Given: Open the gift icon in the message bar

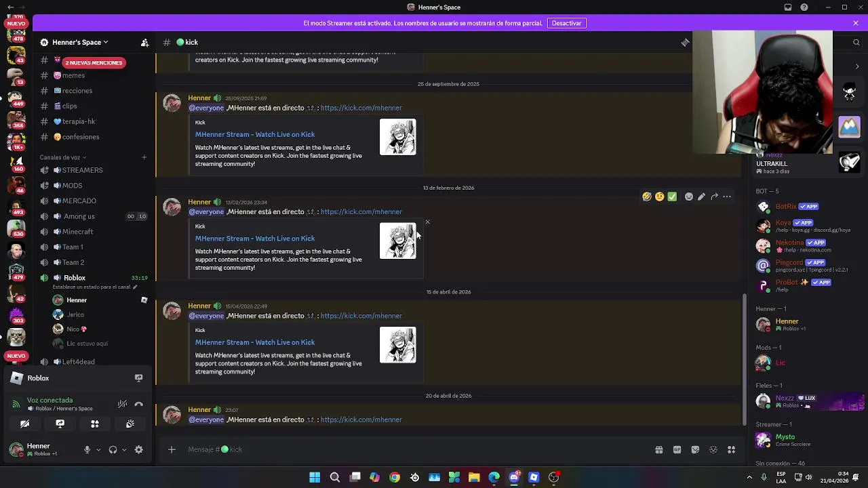Looking at the screenshot, I should (658, 449).
